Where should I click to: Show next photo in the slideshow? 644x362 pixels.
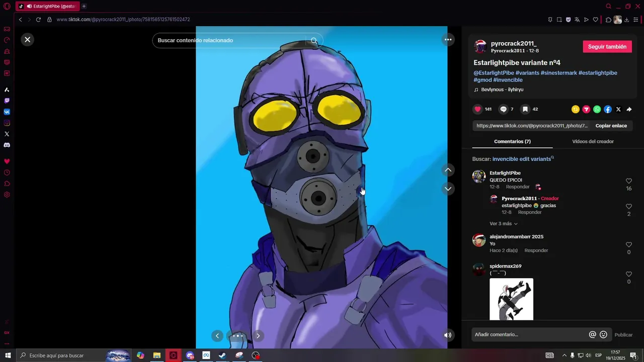(x=258, y=336)
